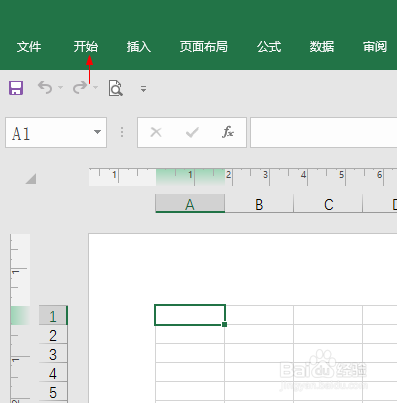Click cell C2 in the worksheet
Image resolution: width=397 pixels, height=403 pixels.
pos(328,334)
